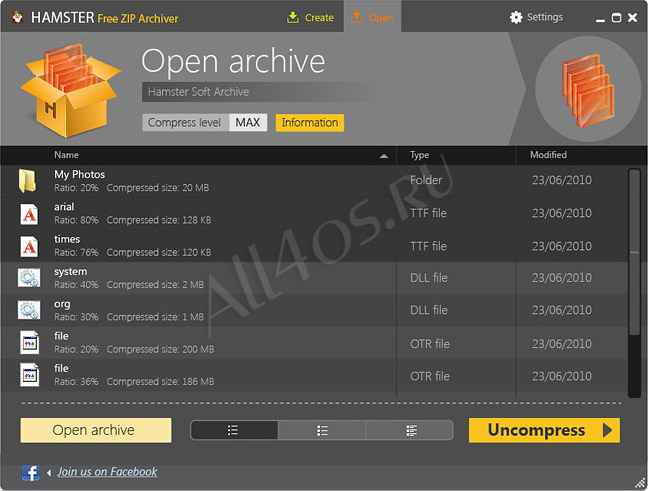This screenshot has width=648, height=491.
Task: Close the archiver window
Action: click(632, 17)
